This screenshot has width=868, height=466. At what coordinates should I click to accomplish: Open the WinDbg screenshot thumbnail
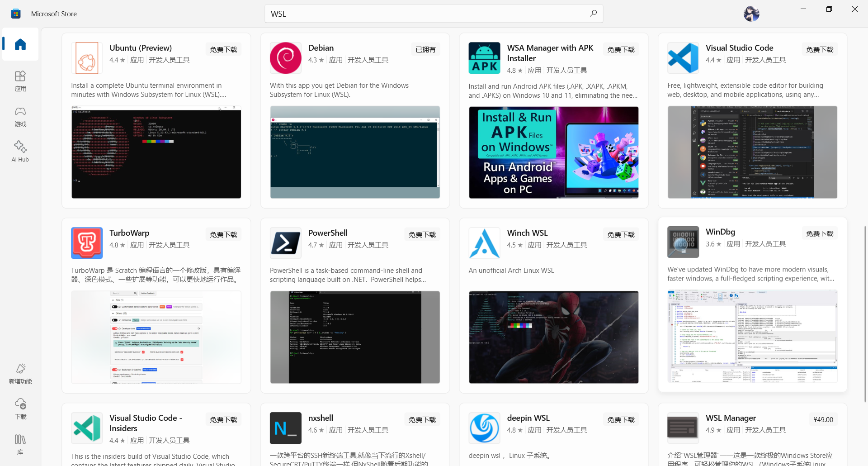753,336
